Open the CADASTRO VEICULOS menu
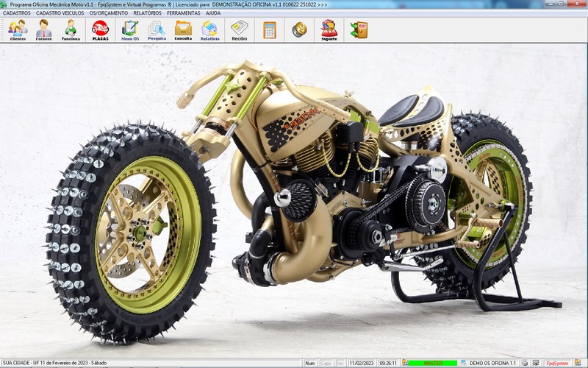588x368 pixels. pyautogui.click(x=60, y=13)
